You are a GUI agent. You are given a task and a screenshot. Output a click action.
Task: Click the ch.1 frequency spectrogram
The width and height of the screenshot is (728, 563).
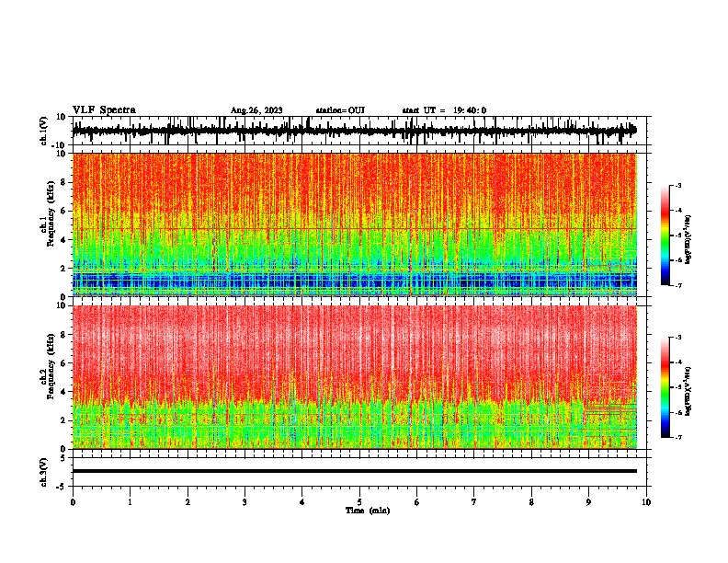click(x=355, y=224)
